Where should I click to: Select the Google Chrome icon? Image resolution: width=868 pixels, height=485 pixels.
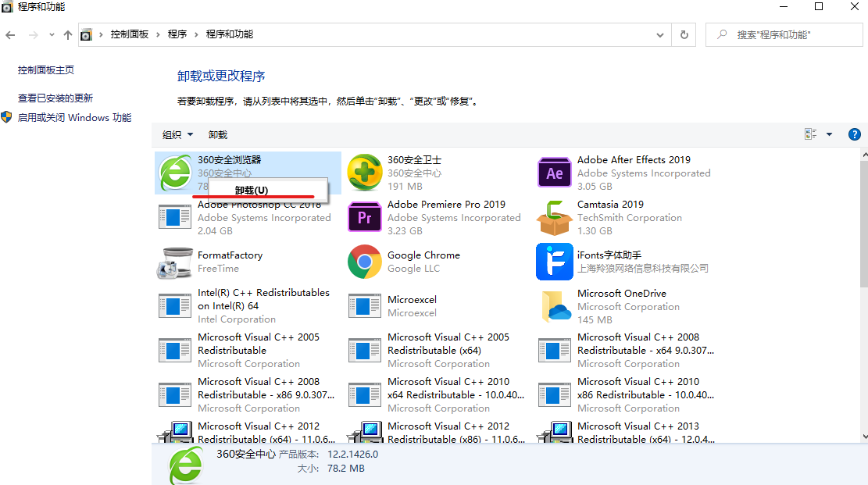(365, 262)
